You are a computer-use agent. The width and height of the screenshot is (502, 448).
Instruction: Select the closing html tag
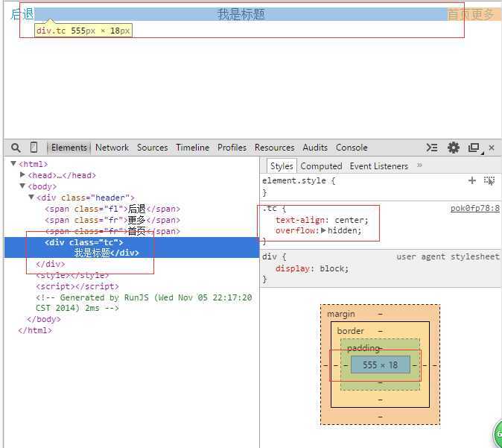pos(35,330)
